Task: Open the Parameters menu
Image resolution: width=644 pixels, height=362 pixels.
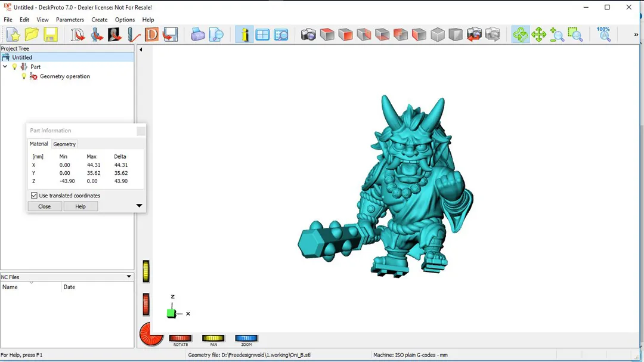Action: pos(70,19)
